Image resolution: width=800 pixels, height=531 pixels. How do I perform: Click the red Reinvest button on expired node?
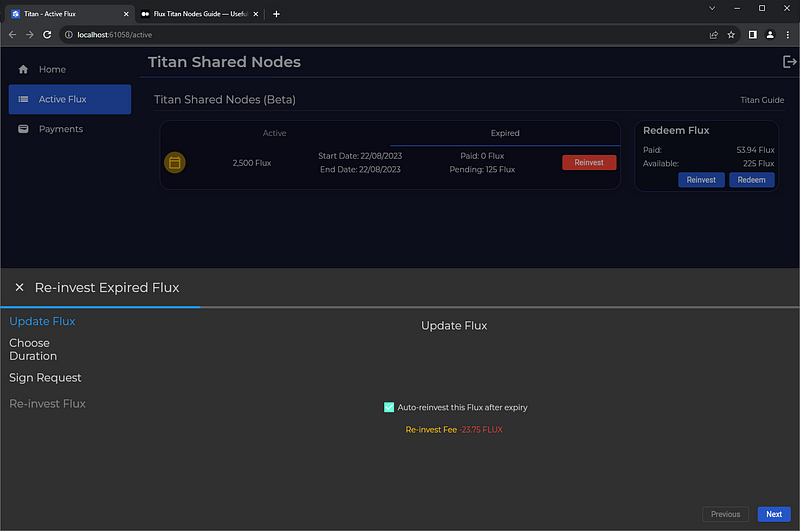coord(589,162)
